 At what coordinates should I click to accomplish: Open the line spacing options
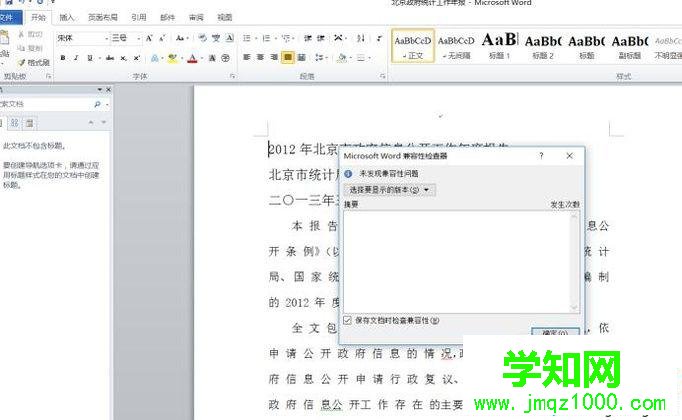320,57
